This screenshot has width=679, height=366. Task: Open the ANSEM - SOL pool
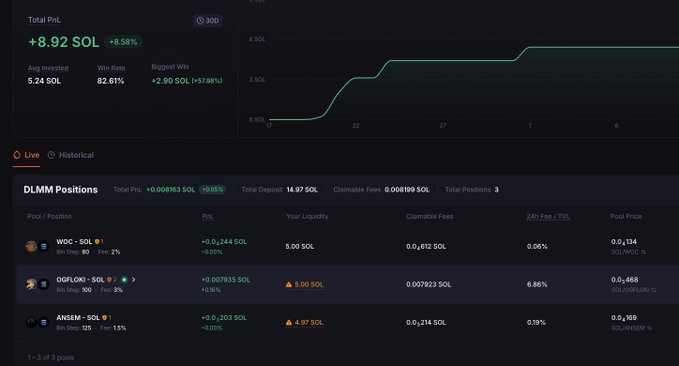coord(78,318)
